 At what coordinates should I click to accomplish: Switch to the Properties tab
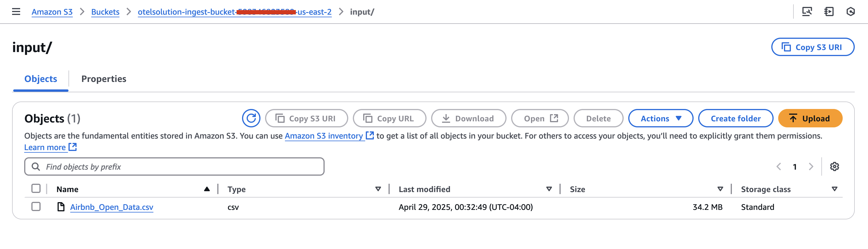[104, 79]
